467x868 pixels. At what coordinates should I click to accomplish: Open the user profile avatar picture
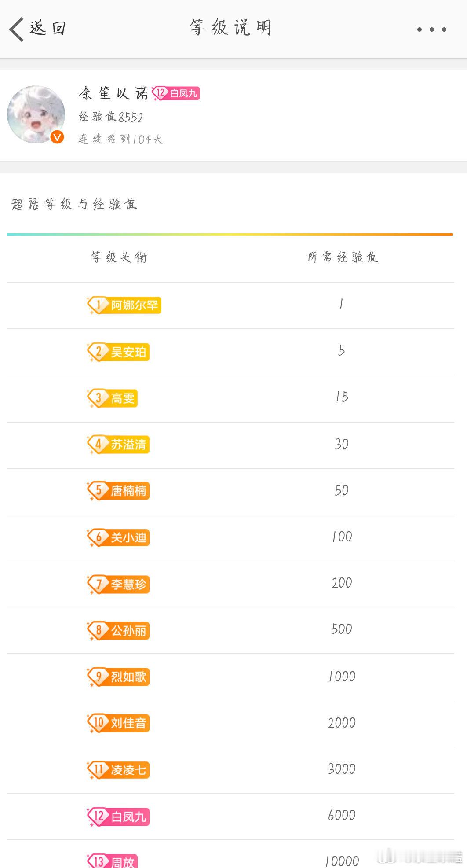[36, 114]
